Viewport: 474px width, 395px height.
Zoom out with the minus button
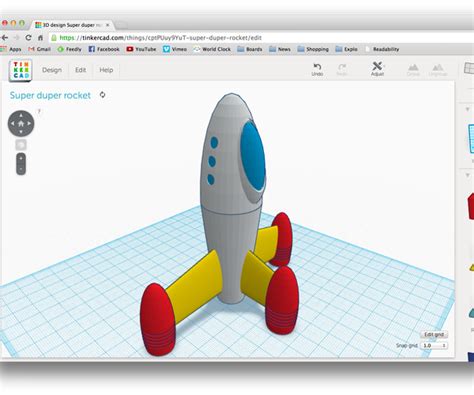click(21, 169)
